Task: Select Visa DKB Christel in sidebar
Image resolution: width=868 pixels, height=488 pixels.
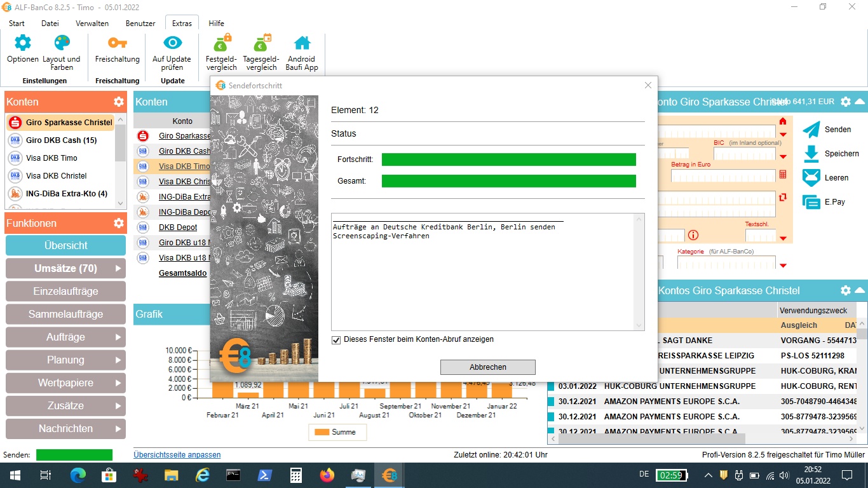Action: 61,176
